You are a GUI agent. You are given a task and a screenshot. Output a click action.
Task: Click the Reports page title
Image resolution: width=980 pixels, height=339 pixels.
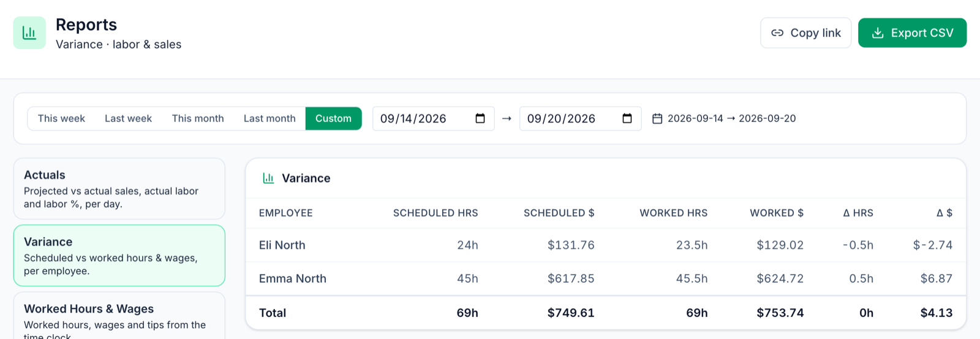click(86, 25)
